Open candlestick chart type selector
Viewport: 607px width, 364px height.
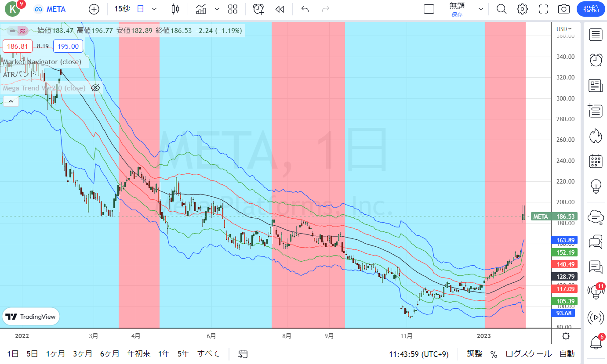tap(175, 9)
